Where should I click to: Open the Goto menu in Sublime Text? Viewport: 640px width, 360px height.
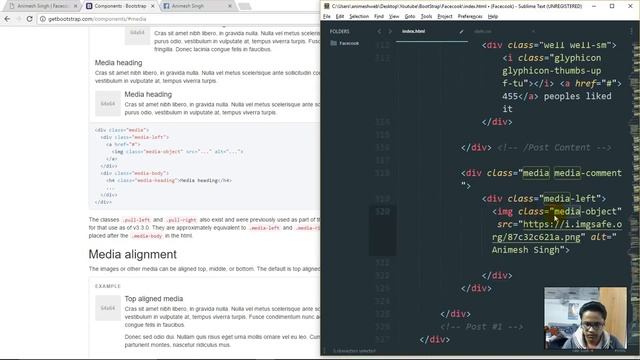410,16
